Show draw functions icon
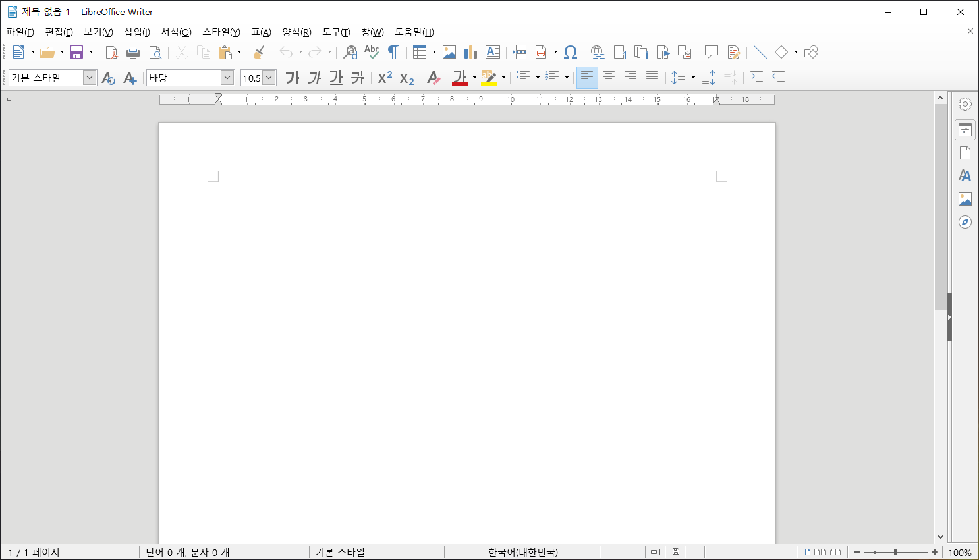The image size is (979, 560). [811, 52]
